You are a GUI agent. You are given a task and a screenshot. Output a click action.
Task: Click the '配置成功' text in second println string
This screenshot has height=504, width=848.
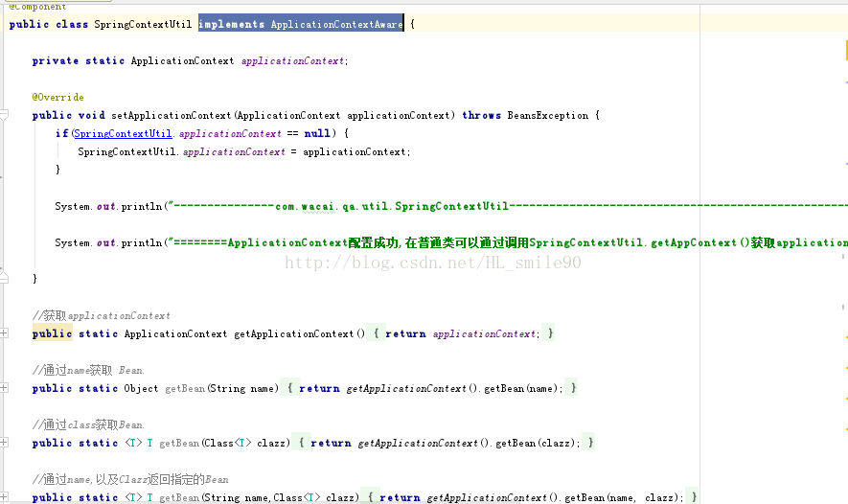point(373,242)
